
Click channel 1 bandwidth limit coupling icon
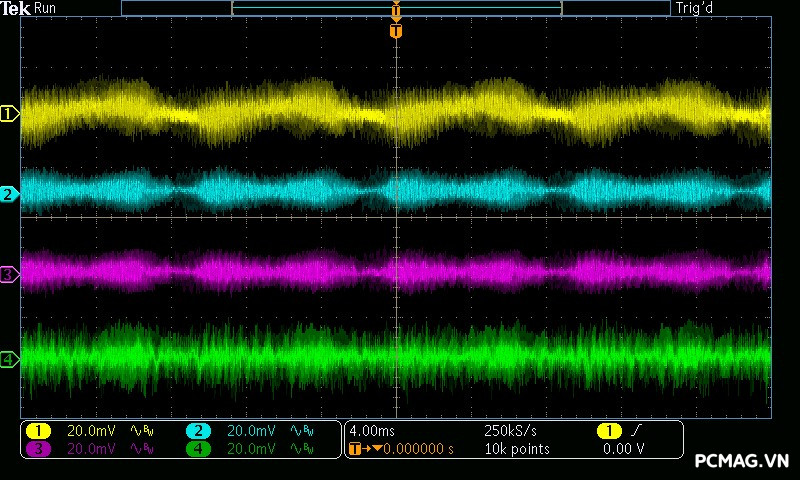click(140, 431)
